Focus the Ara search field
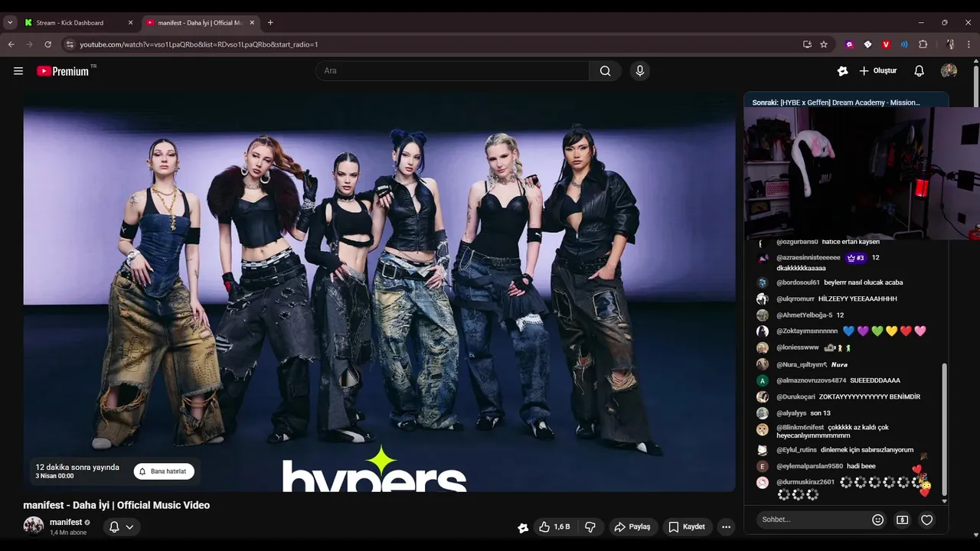 pyautogui.click(x=453, y=71)
